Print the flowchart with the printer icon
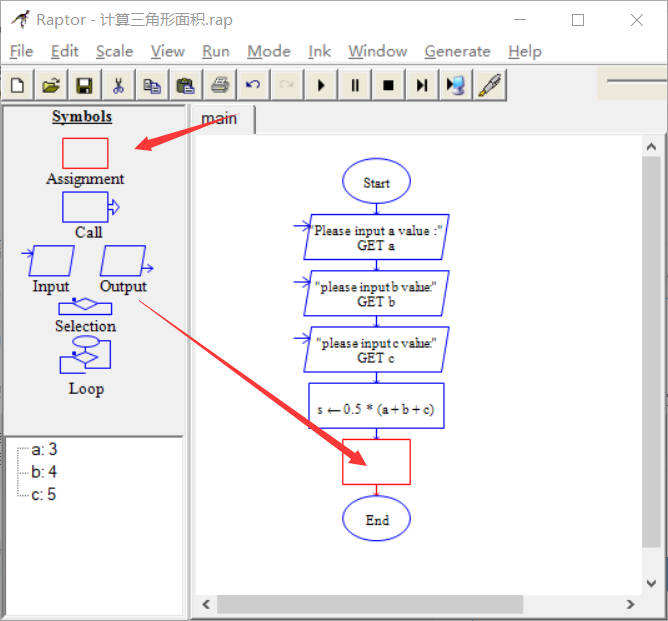The image size is (668, 621). tap(219, 85)
